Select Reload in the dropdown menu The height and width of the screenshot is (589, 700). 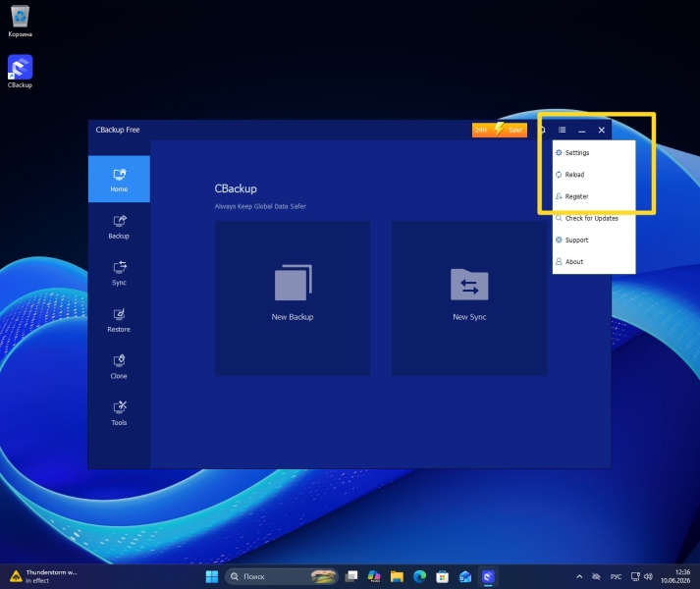[x=594, y=175]
